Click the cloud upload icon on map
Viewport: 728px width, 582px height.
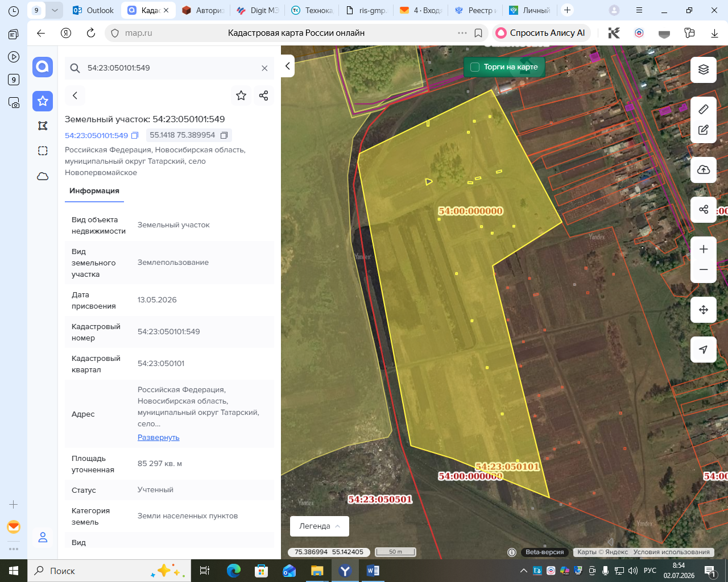704,170
